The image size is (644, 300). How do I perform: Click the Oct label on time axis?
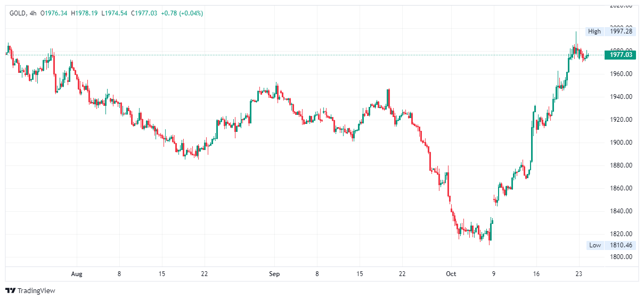click(x=451, y=274)
